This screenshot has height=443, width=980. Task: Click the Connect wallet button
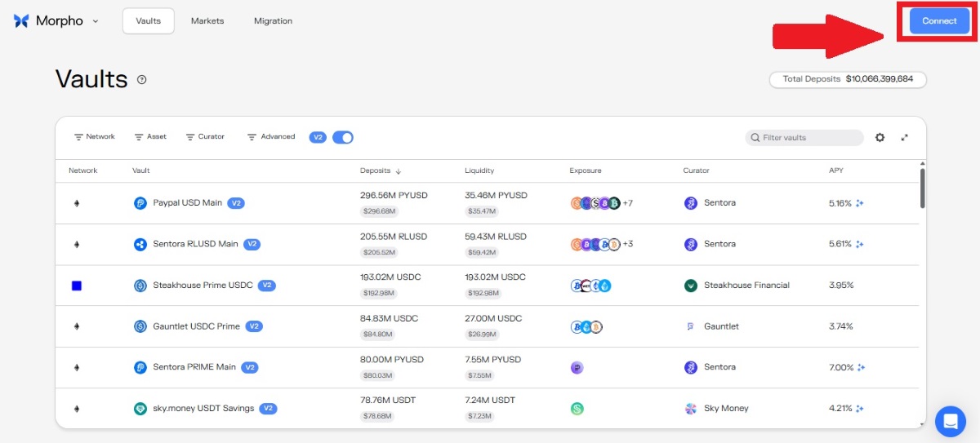(x=939, y=21)
